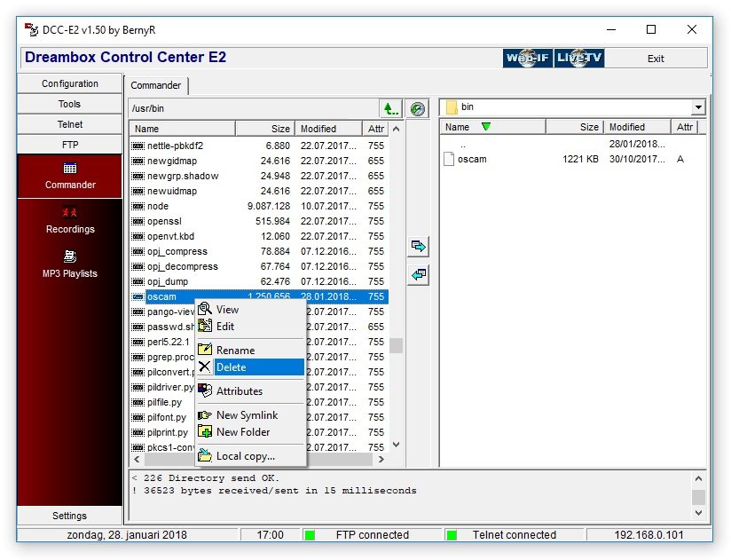Click the file icon beside nettle-pbkdf2
731x560 pixels.
tap(138, 146)
